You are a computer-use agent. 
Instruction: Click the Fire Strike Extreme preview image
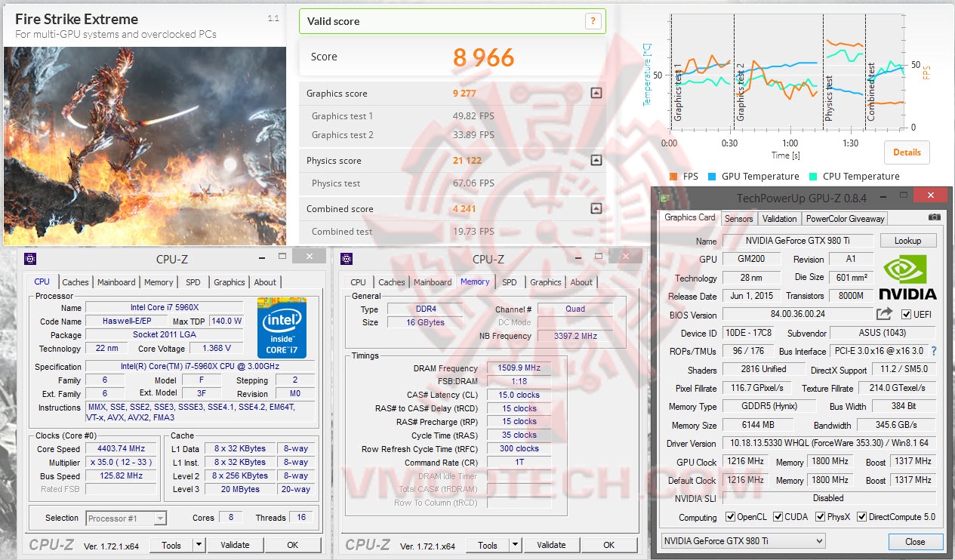[x=145, y=146]
